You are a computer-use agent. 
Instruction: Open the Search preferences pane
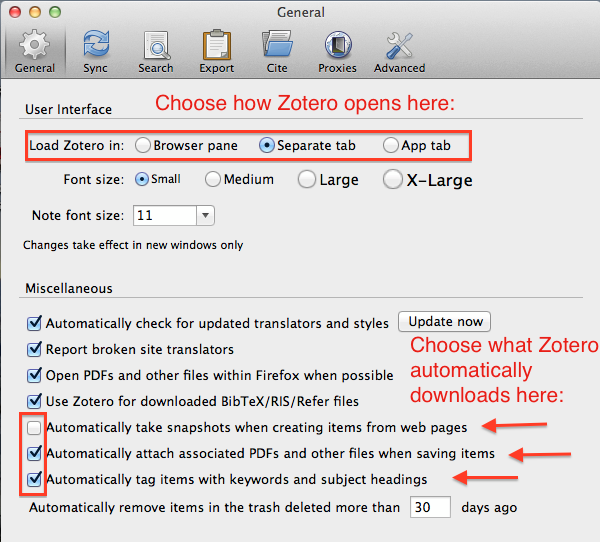[156, 52]
